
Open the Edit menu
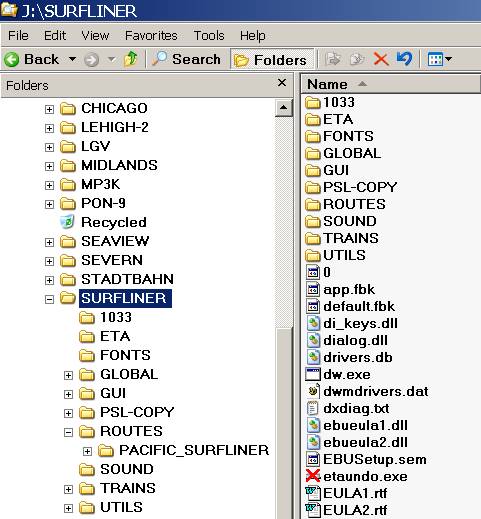point(55,35)
